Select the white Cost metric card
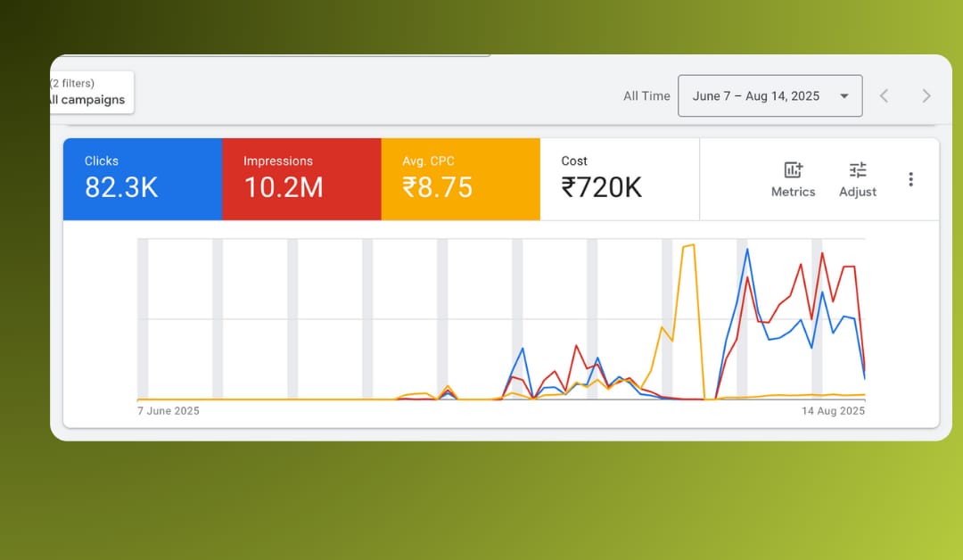963x560 pixels. [619, 179]
